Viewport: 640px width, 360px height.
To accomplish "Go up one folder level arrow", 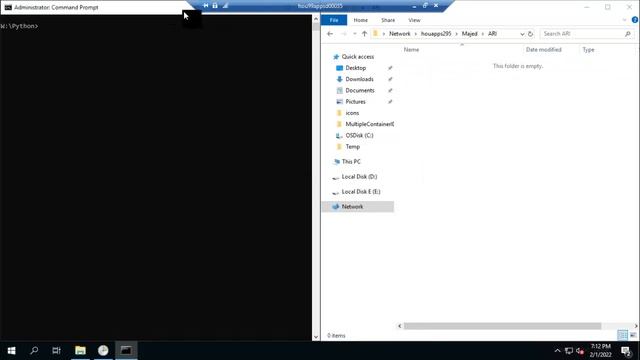I will 364,34.
